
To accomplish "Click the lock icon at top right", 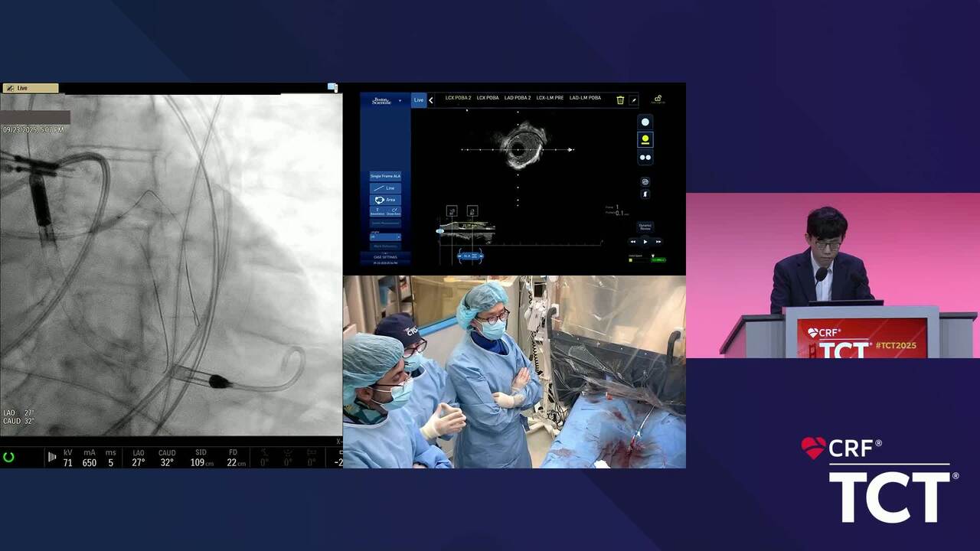I will point(658,99).
